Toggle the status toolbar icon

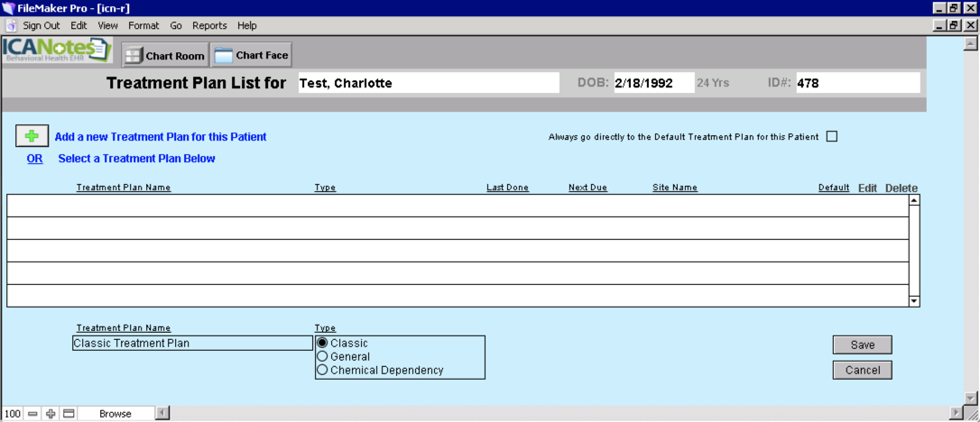(69, 414)
